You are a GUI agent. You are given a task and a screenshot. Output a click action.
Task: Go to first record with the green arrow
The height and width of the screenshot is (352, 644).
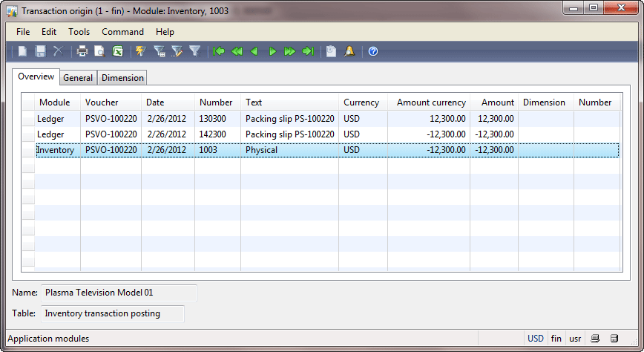click(219, 51)
